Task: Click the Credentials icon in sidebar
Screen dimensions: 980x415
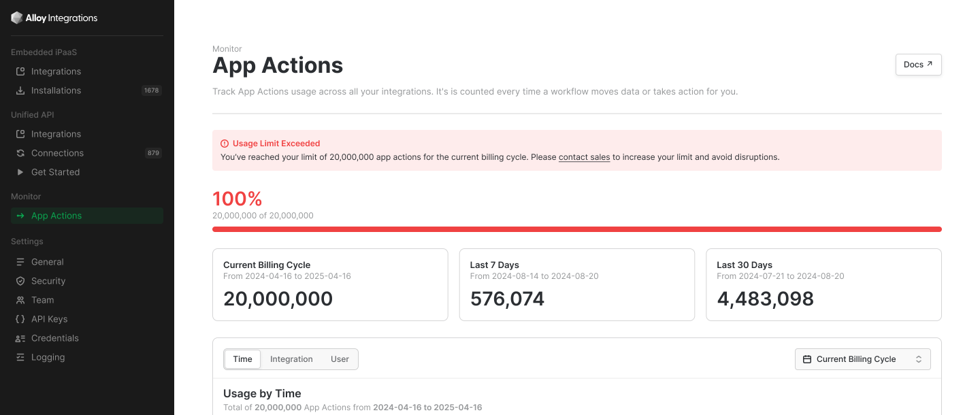Action: click(20, 338)
